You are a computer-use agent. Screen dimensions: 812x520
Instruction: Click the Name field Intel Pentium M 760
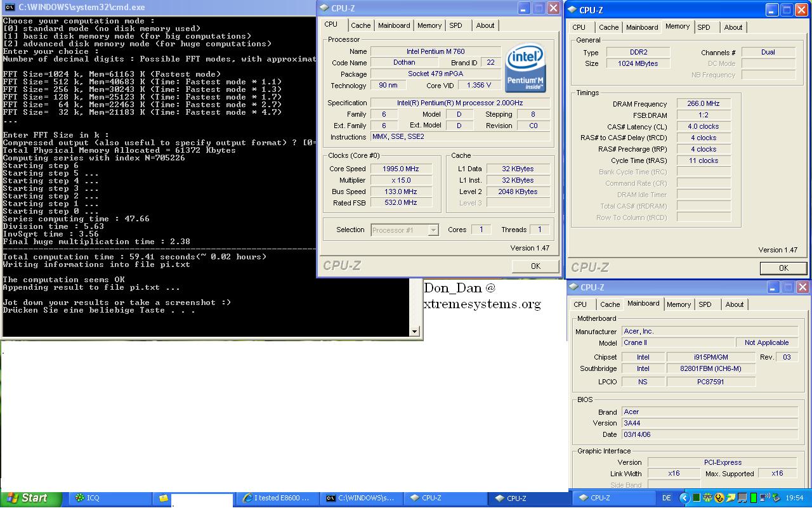(x=435, y=51)
